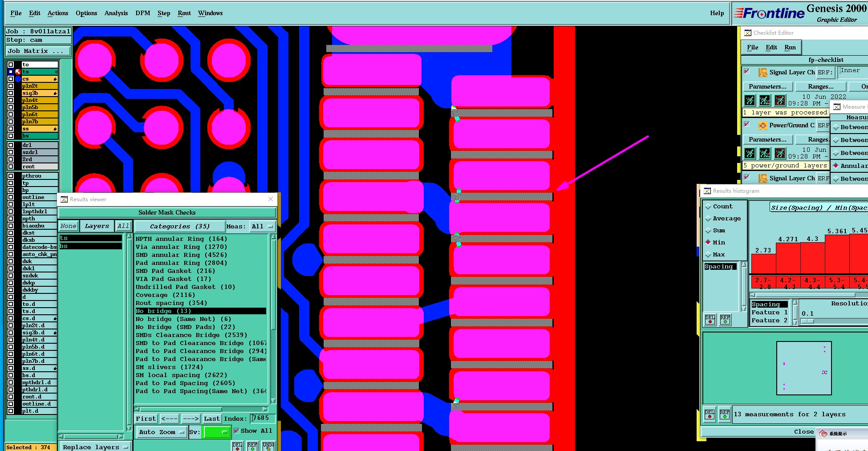Open Run menu in Checklist Editor
The height and width of the screenshot is (451, 868).
point(790,47)
